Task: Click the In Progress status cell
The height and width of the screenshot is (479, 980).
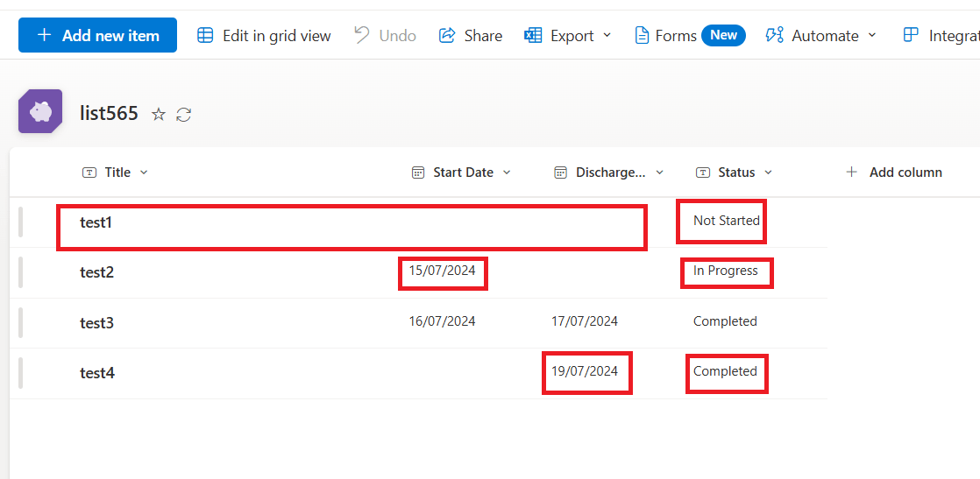Action: pyautogui.click(x=725, y=271)
